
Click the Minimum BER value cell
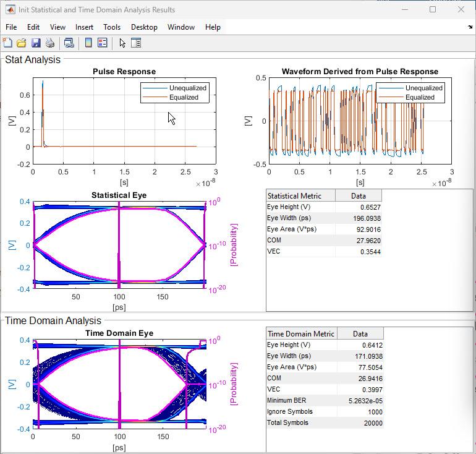[x=360, y=401]
